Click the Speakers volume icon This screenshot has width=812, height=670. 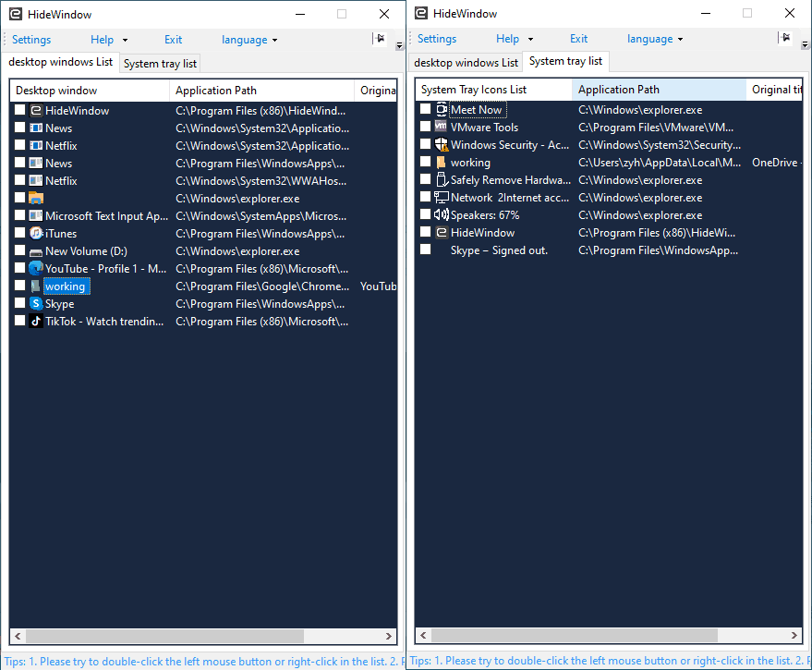(x=442, y=214)
